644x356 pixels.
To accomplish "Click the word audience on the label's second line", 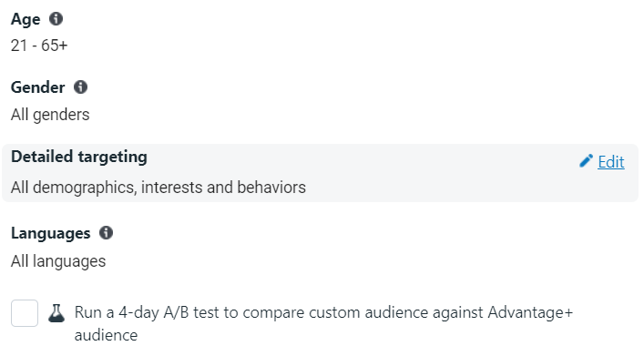I will point(106,335).
